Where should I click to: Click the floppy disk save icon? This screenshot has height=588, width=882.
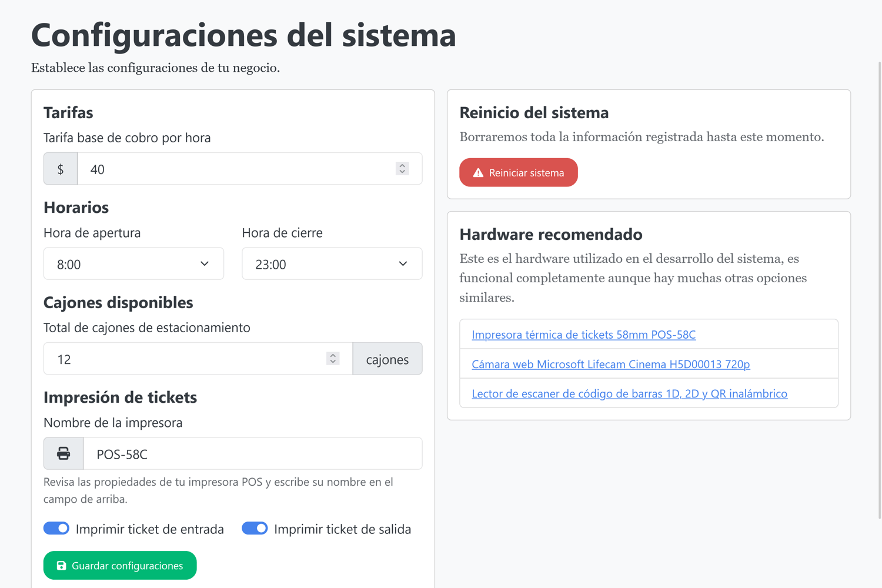pyautogui.click(x=61, y=566)
